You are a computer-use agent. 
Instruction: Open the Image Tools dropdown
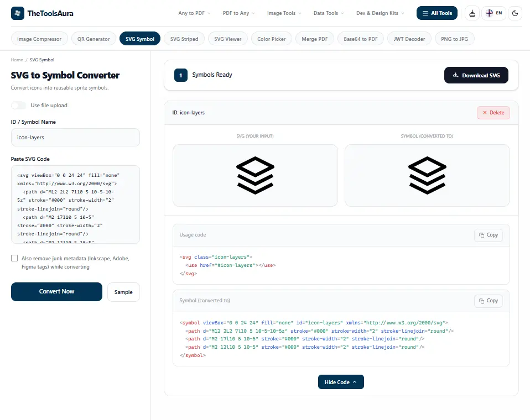pyautogui.click(x=284, y=13)
